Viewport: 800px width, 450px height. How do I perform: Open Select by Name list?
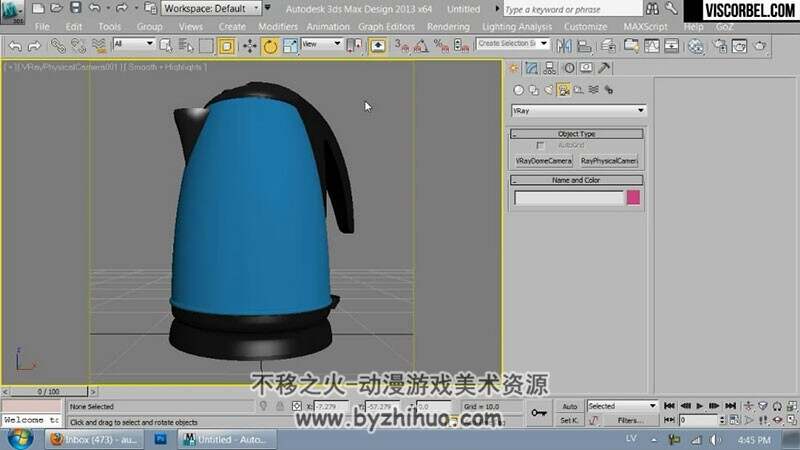tap(186, 46)
